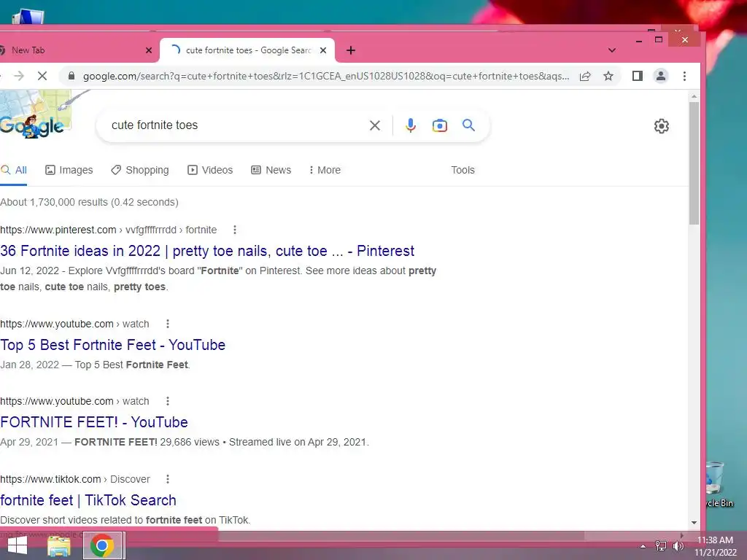The height and width of the screenshot is (560, 747).
Task: Open Chrome side panel
Action: [x=638, y=76]
